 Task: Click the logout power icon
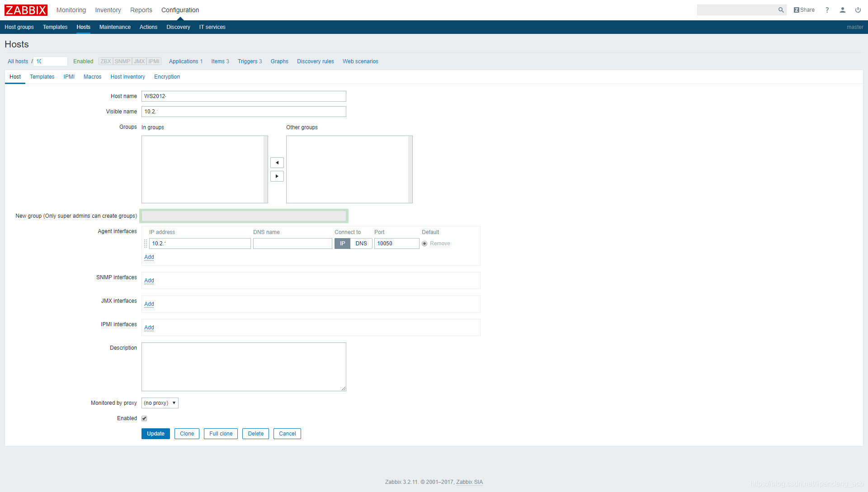point(858,10)
